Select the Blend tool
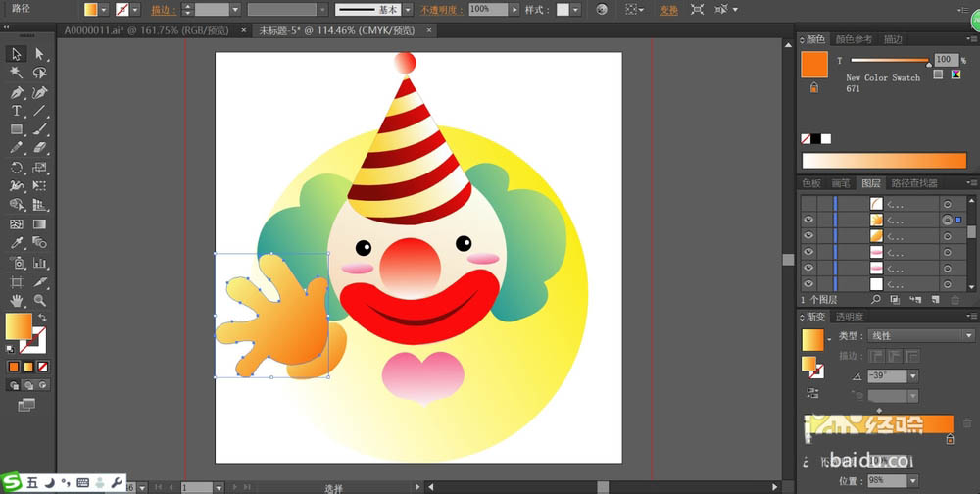This screenshot has height=494, width=980. 39,243
